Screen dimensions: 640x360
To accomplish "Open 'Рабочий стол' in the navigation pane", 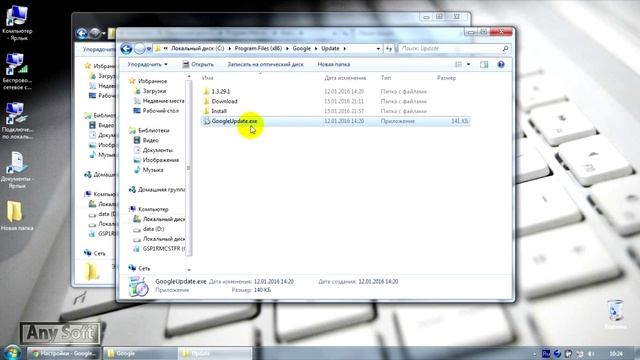I will (161, 111).
